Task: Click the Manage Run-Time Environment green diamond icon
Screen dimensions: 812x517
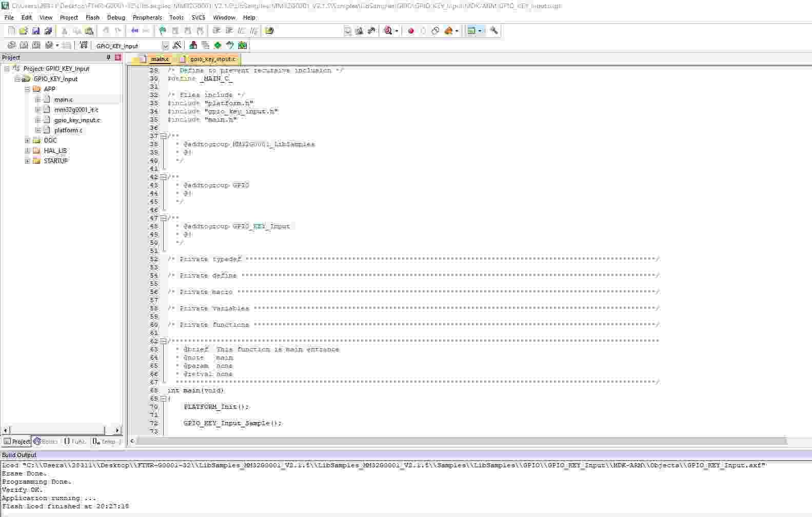Action: pyautogui.click(x=217, y=45)
